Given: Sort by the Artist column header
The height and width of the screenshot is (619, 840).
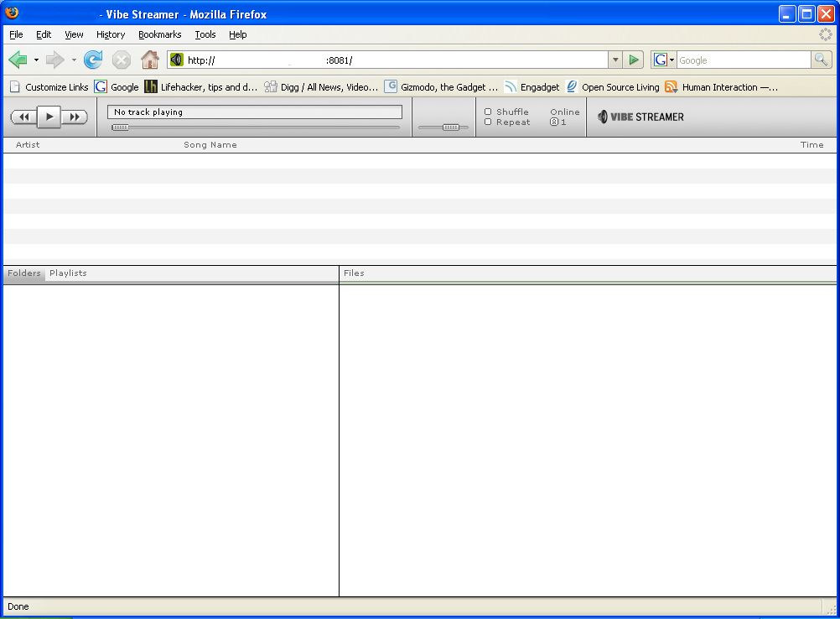Looking at the screenshot, I should coord(28,145).
